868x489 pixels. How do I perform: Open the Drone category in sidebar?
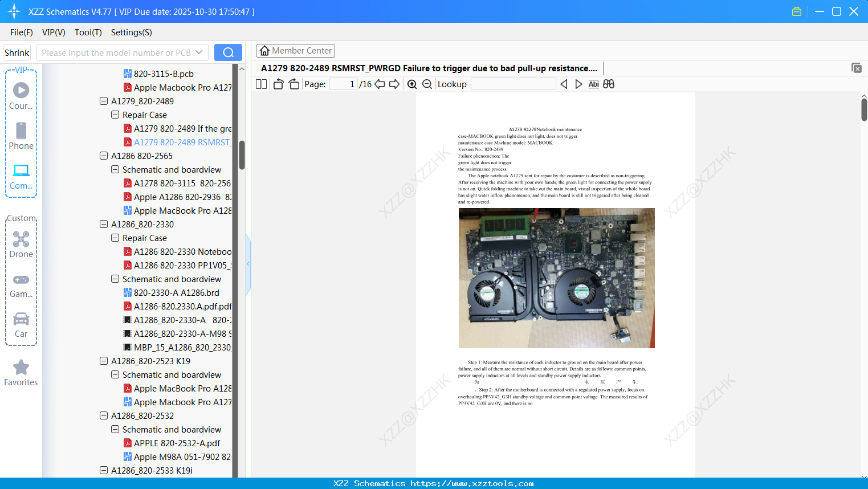21,244
